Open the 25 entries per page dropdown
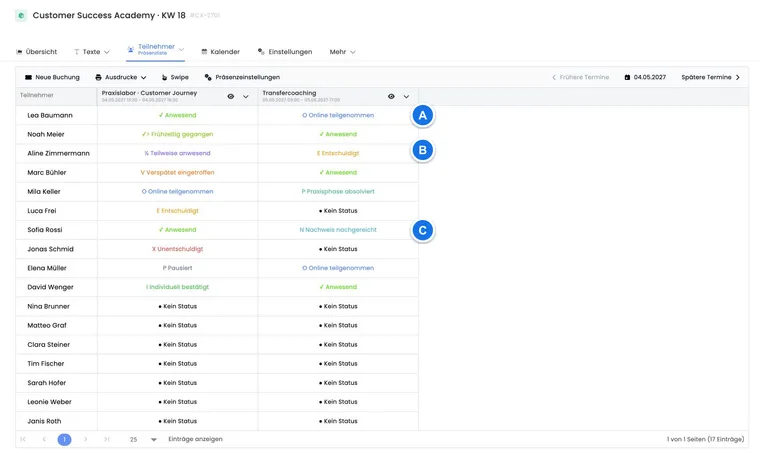The height and width of the screenshot is (455, 760). coord(143,439)
